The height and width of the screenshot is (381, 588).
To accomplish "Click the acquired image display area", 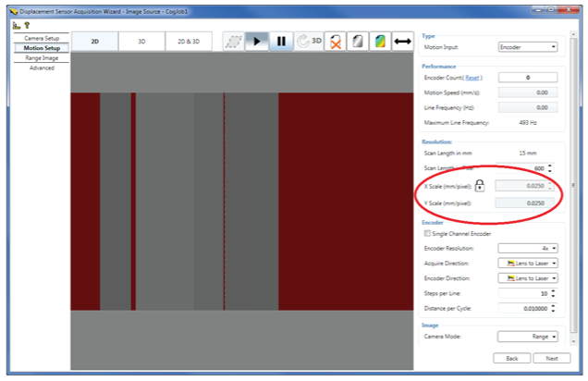I will [242, 211].
